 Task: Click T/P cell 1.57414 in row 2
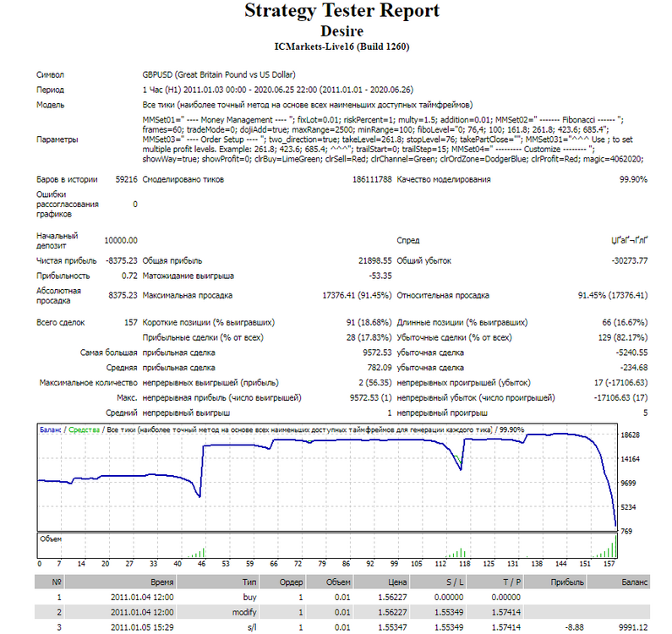pyautogui.click(x=505, y=612)
